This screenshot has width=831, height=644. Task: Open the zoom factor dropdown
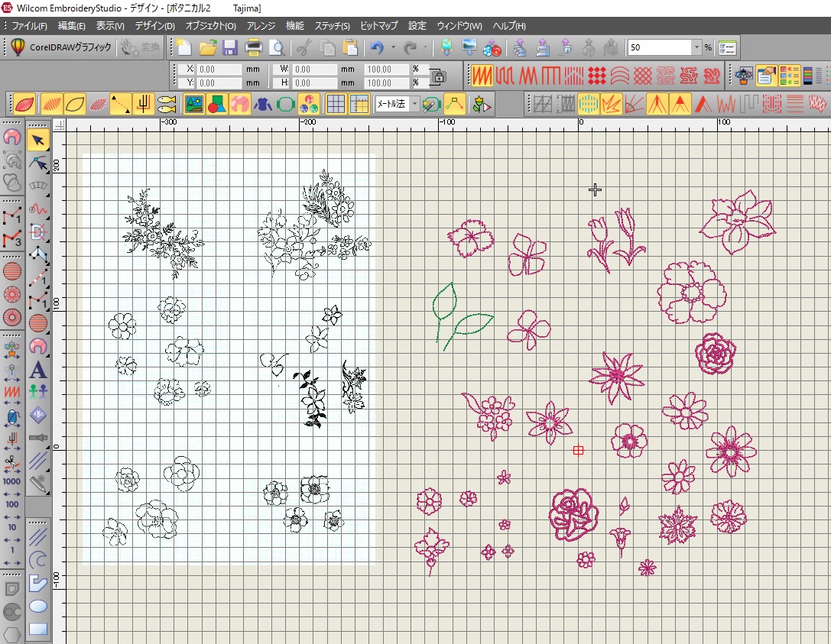[x=696, y=47]
